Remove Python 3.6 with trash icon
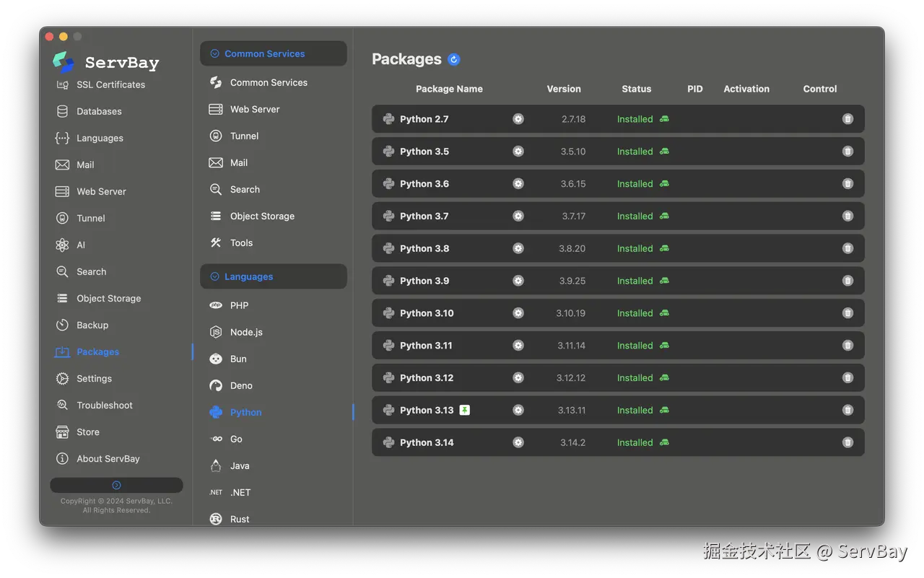The width and height of the screenshot is (924, 578). 847,184
